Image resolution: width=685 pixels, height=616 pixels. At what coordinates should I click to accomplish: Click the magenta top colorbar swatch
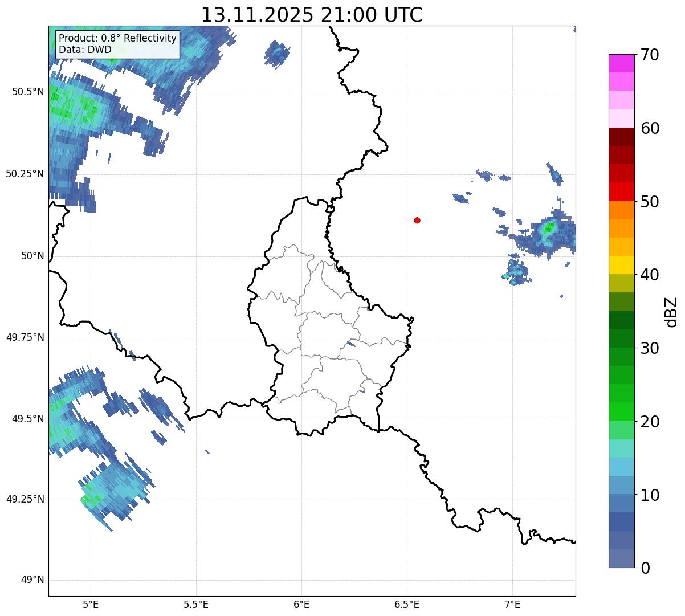click(x=621, y=63)
